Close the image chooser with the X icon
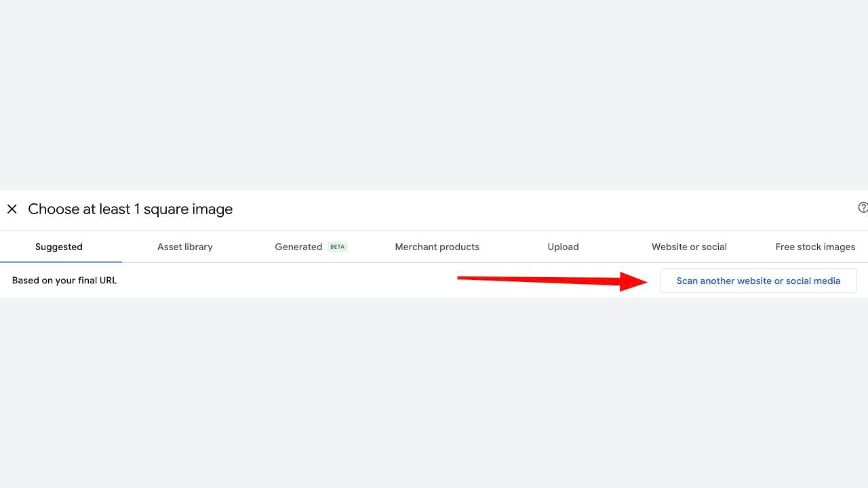Screen dimensions: 868x488 click(12, 209)
